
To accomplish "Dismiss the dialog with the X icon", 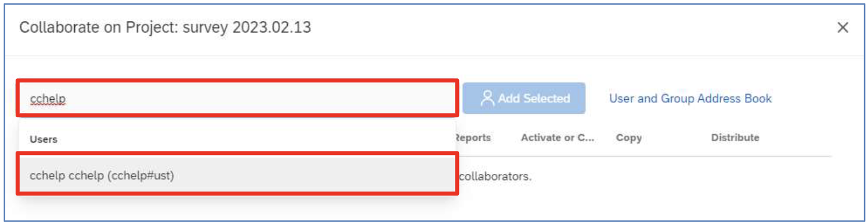I will tap(842, 27).
